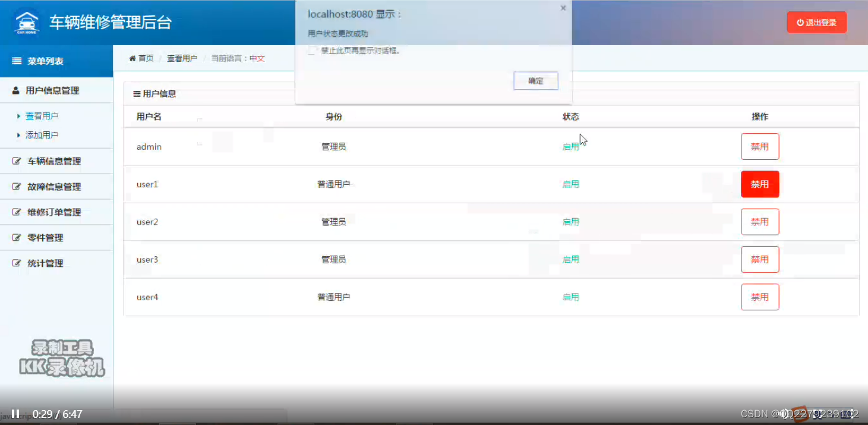Click the video pause control
This screenshot has width=868, height=425.
coord(15,413)
